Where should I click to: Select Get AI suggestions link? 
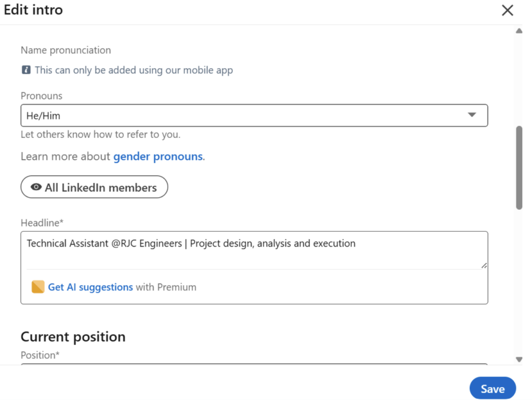[x=90, y=287]
